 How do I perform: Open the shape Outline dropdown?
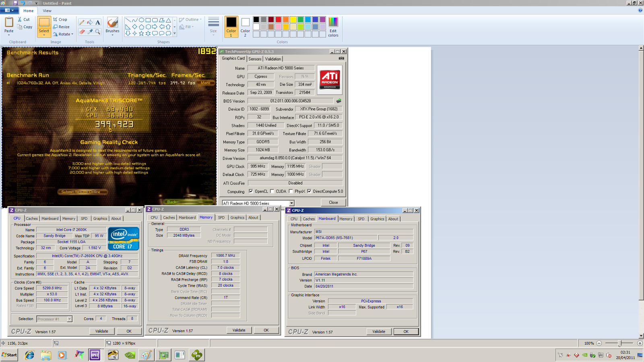(x=190, y=19)
